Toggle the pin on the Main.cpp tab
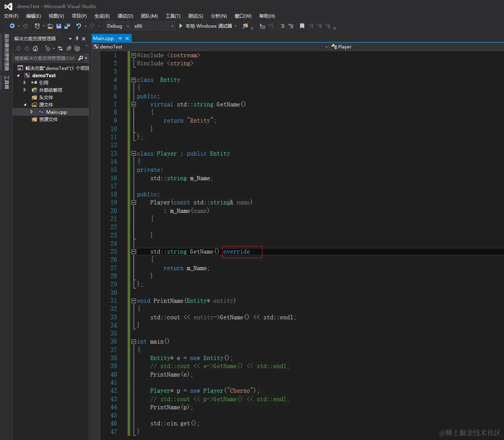This screenshot has width=504, height=440. click(120, 38)
